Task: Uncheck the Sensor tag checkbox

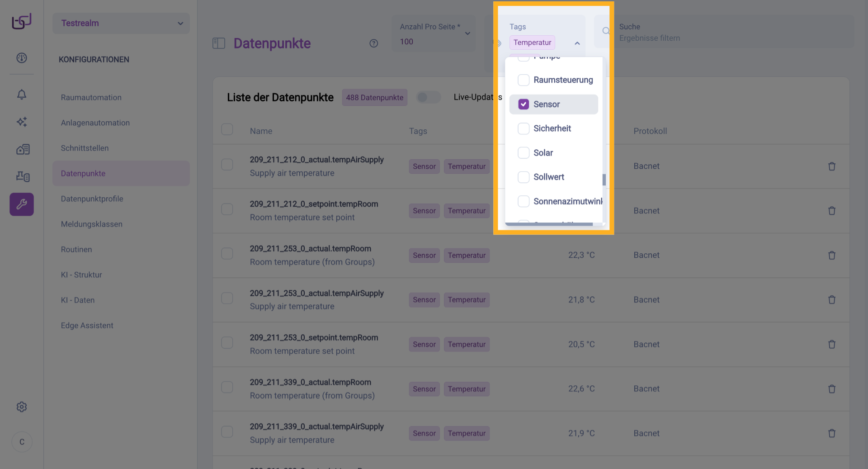Action: click(x=524, y=104)
